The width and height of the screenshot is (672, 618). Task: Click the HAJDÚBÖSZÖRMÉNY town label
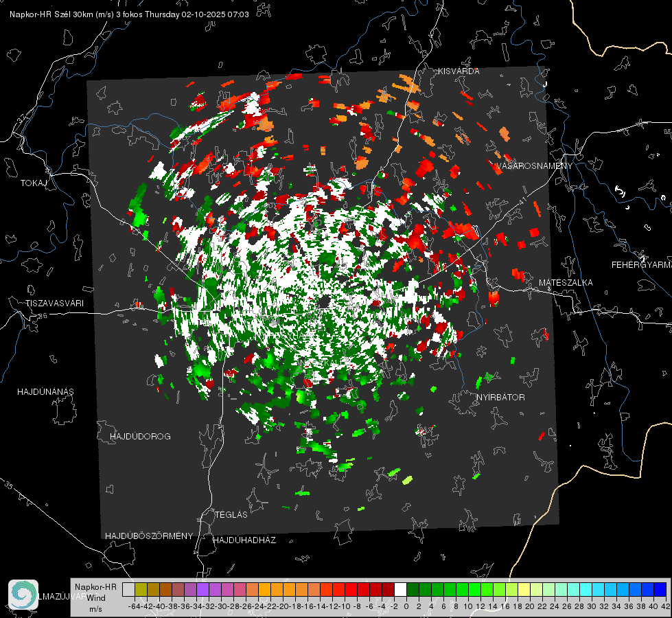[149, 536]
